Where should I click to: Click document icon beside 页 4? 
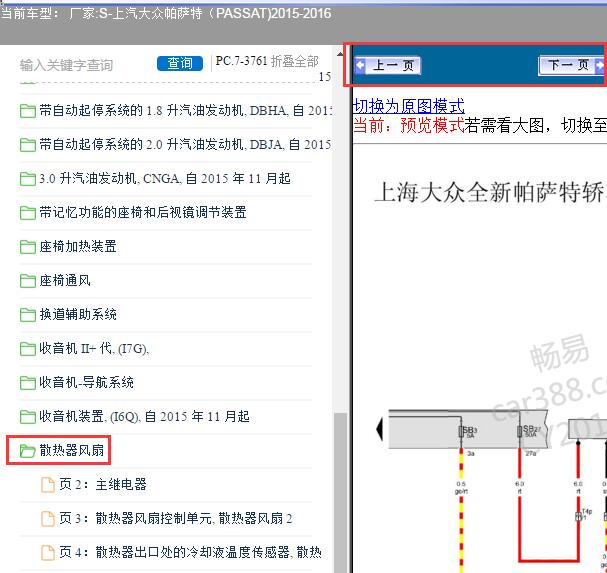(x=48, y=553)
